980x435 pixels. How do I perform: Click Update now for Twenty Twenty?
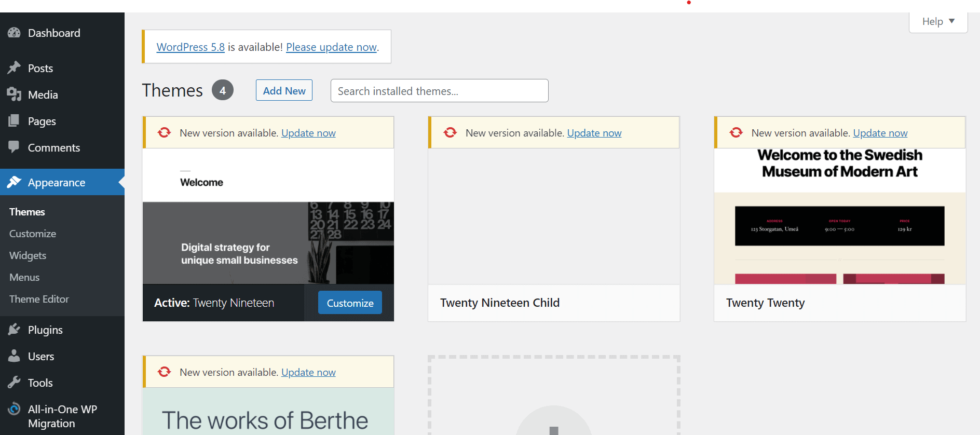tap(880, 133)
